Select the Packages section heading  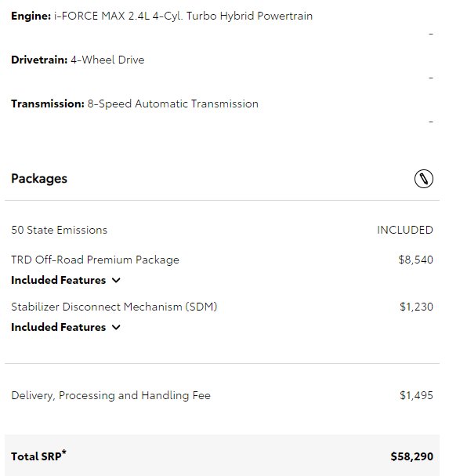point(39,179)
